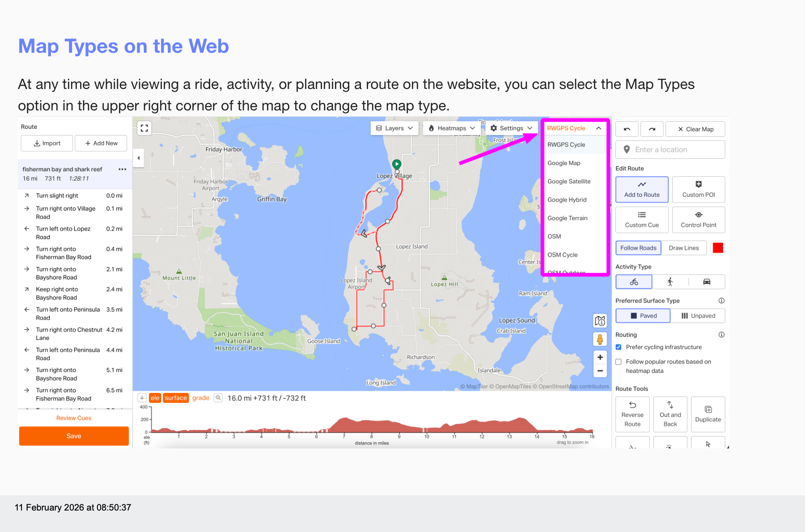Select the driving activity type icon
805x532 pixels.
point(707,282)
